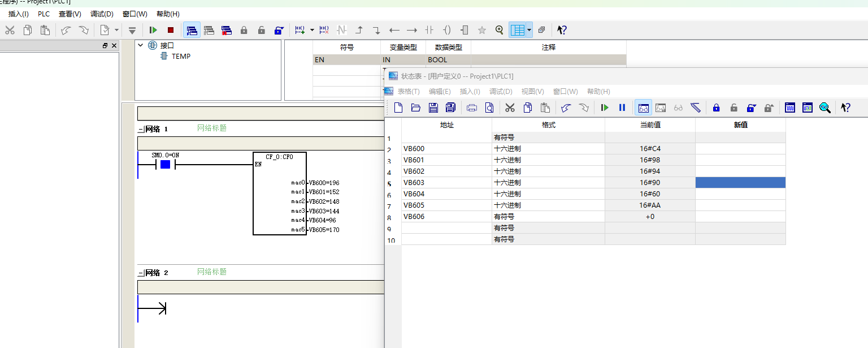Click the trend view magnifier in status table

[x=825, y=108]
